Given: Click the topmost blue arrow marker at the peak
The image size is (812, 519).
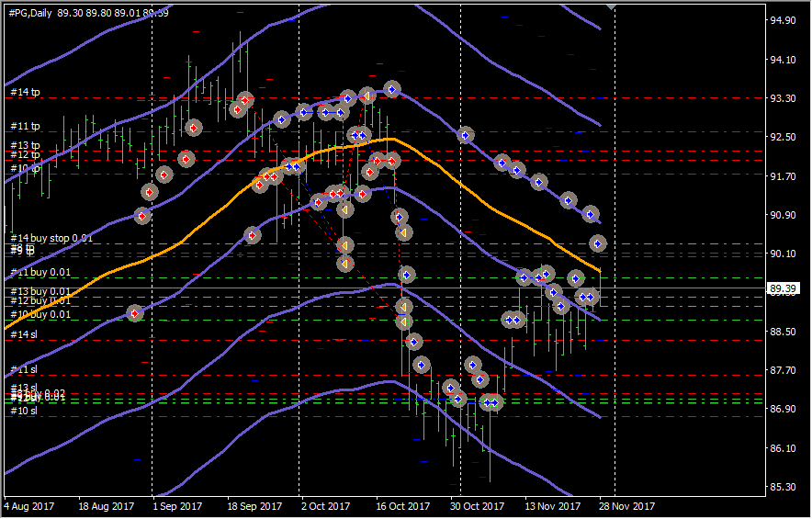Looking at the screenshot, I should tap(392, 89).
